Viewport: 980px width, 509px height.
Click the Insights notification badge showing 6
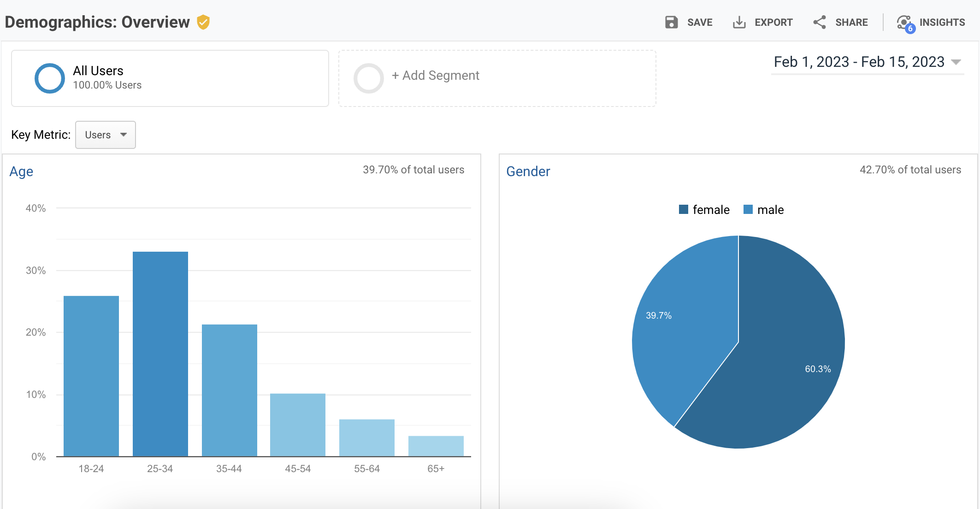pyautogui.click(x=910, y=29)
